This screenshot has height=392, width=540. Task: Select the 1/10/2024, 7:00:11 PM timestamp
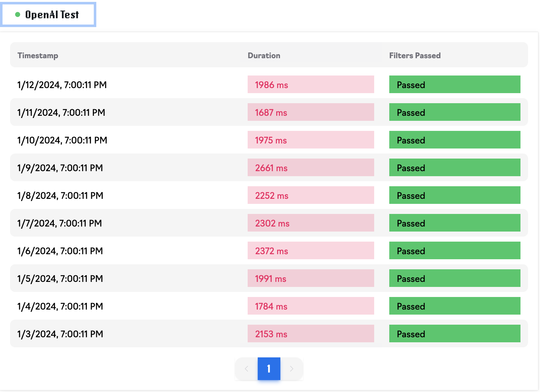[62, 140]
